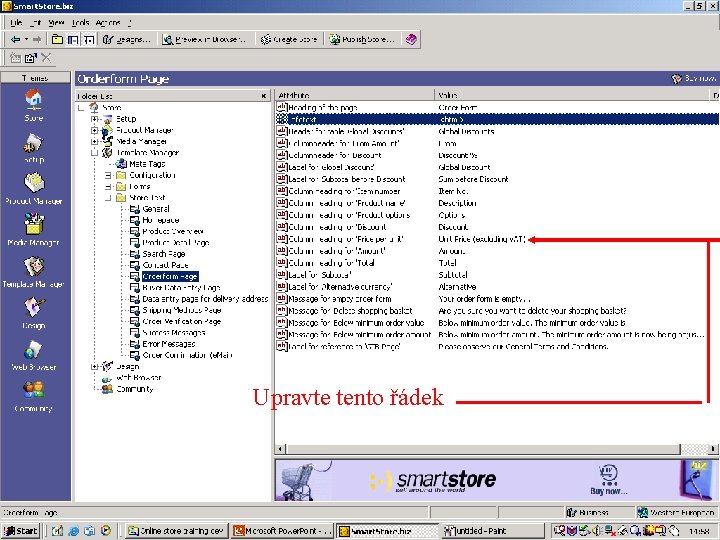This screenshot has height=540, width=720.
Task: Select 'Column heading for Price per unit' row
Action: tap(496, 239)
